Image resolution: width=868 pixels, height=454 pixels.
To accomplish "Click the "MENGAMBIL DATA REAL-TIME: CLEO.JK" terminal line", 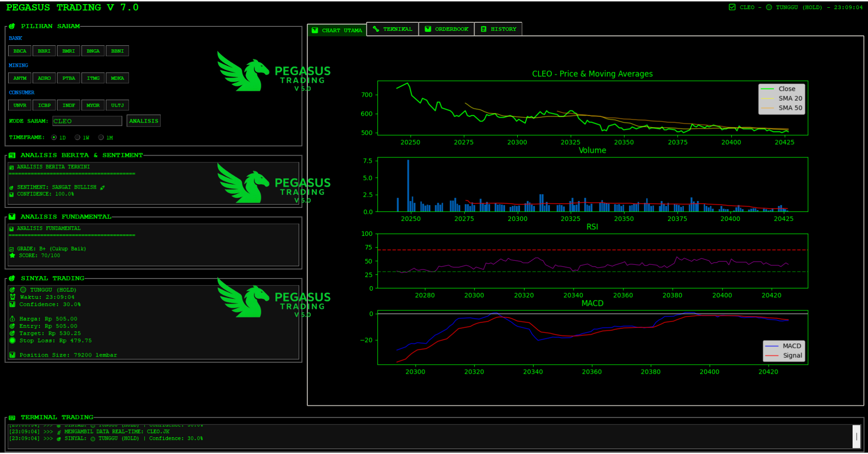I will [117, 432].
